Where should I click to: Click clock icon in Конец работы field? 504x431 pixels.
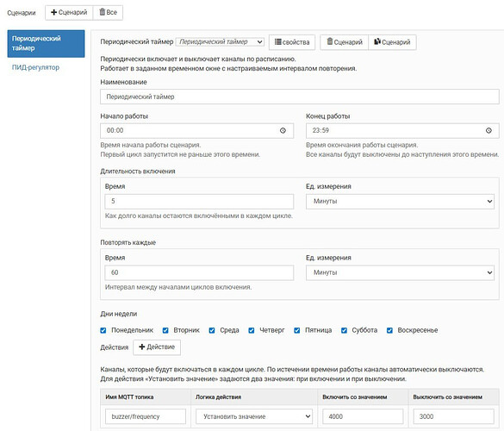[488, 130]
